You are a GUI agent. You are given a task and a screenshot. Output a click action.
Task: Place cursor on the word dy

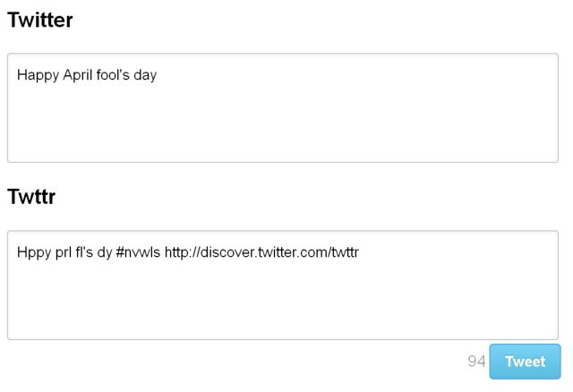pos(105,252)
